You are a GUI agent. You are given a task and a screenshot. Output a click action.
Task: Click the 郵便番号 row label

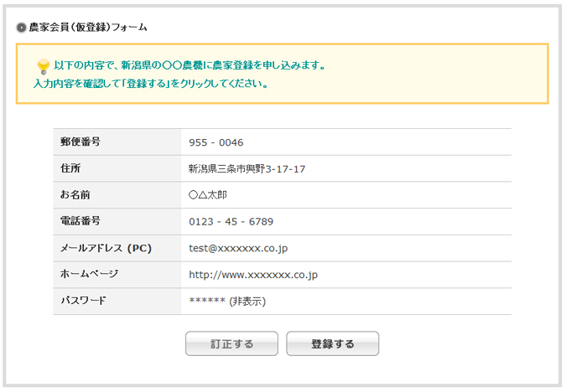80,142
